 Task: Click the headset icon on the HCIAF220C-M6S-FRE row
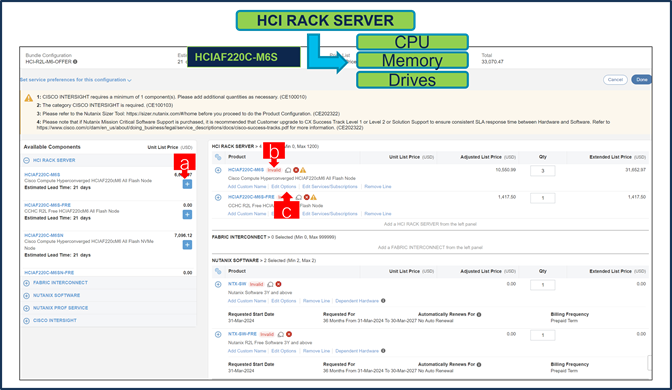(x=299, y=197)
